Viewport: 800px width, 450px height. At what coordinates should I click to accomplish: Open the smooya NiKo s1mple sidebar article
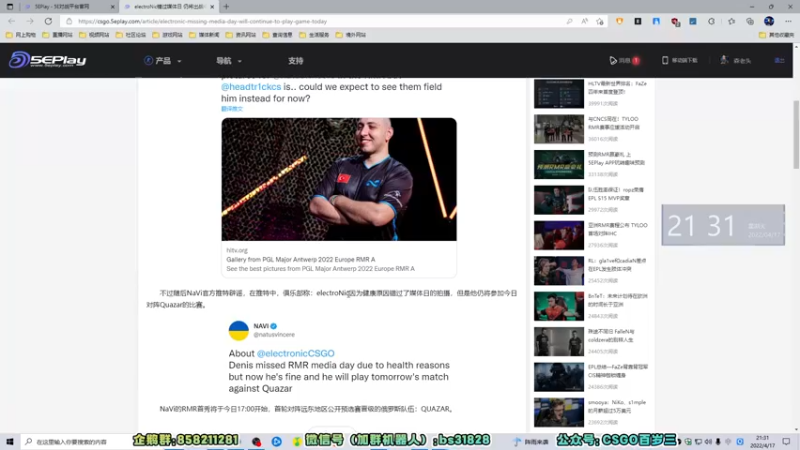[591, 412]
